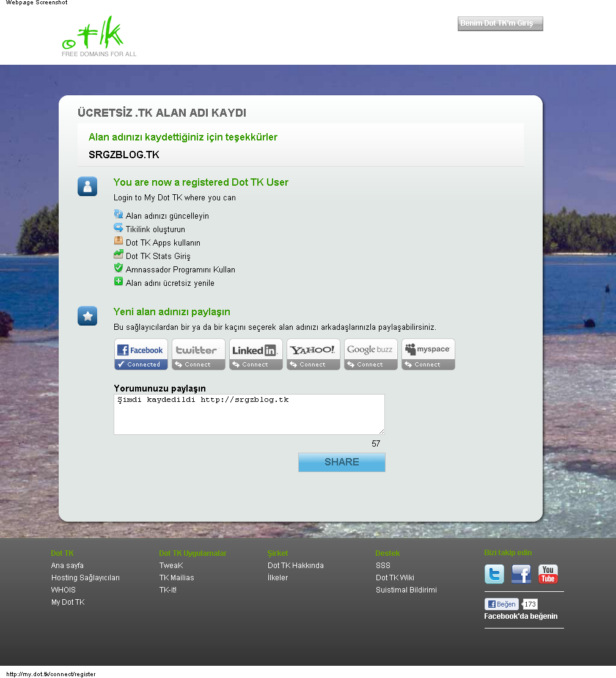Click the heading 'Yeni alan adınızı paylaşın'
This screenshot has height=678, width=616.
click(172, 312)
